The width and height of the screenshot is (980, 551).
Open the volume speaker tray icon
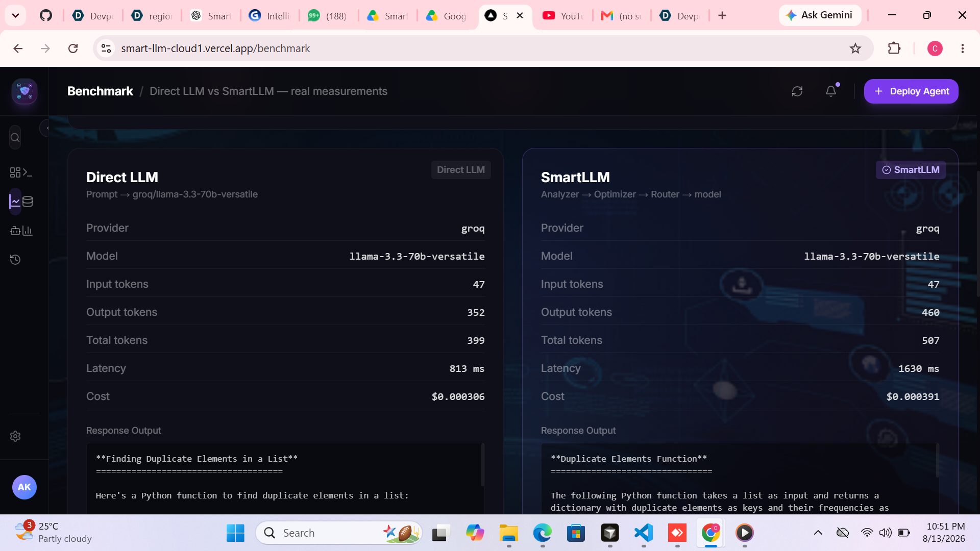tap(885, 533)
